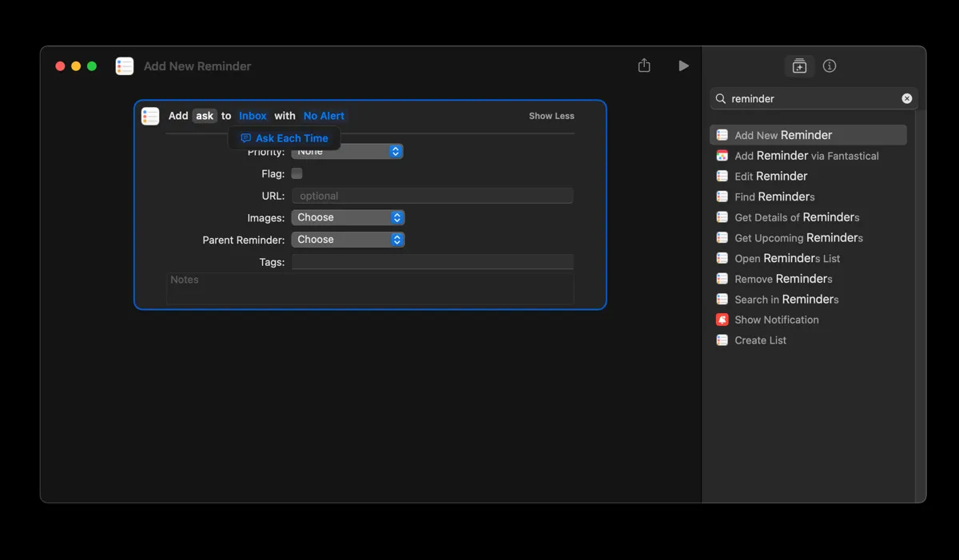The height and width of the screenshot is (560, 959).
Task: Select Add New Reminder action in list
Action: coord(808,135)
